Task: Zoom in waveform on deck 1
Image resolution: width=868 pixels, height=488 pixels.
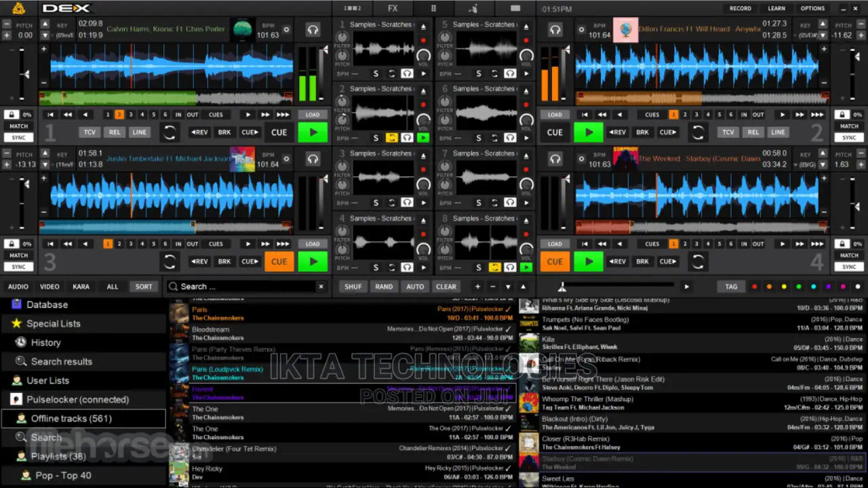Action: [x=44, y=49]
